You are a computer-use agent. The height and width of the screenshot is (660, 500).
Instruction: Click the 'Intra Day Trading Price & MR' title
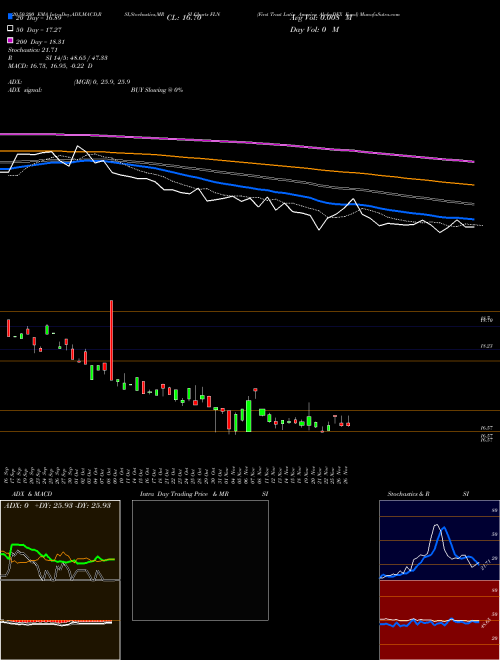(x=184, y=494)
